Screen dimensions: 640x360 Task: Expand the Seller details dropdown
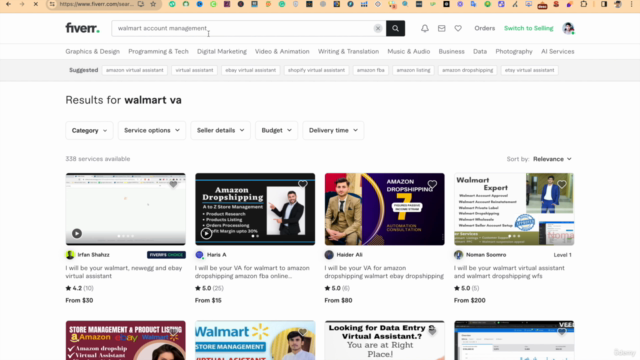click(x=220, y=131)
